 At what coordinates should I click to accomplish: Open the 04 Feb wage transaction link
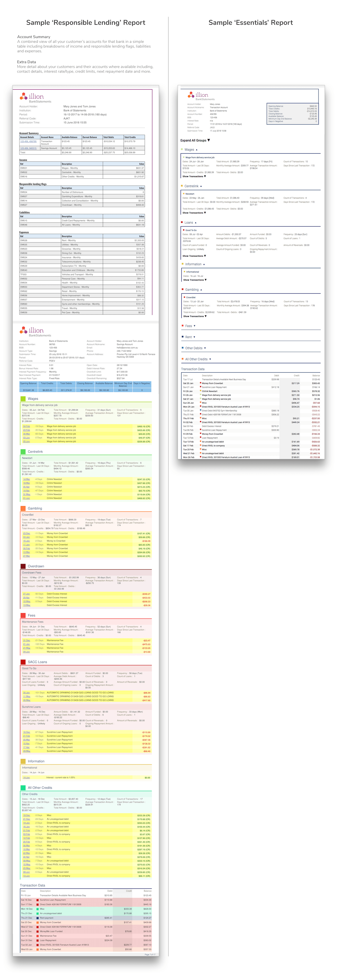[x=26, y=426]
